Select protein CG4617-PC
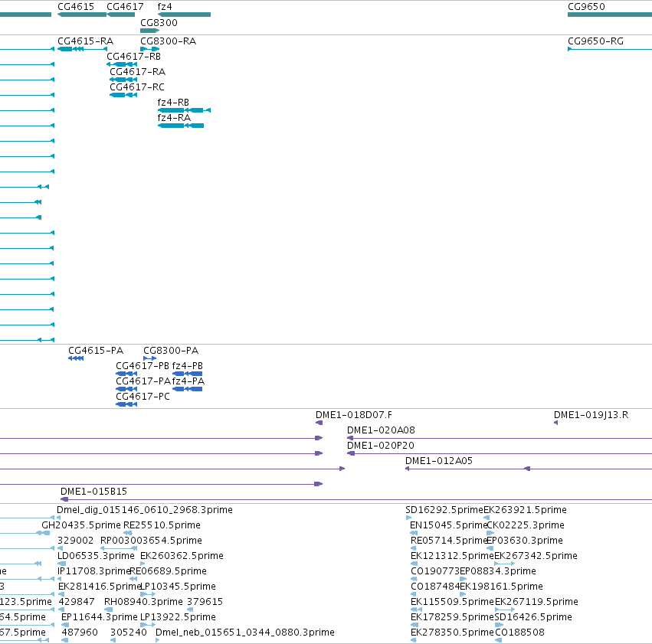 click(x=143, y=397)
